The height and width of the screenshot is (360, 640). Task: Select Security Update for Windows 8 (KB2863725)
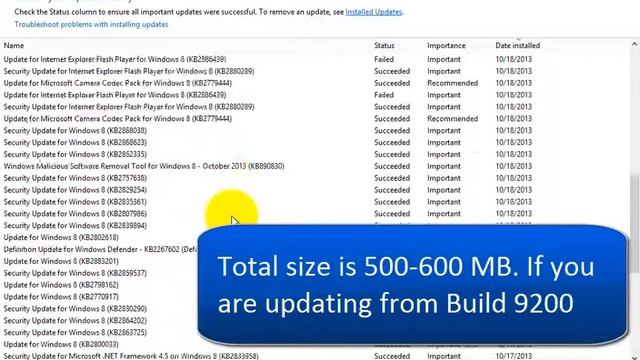coord(75,332)
